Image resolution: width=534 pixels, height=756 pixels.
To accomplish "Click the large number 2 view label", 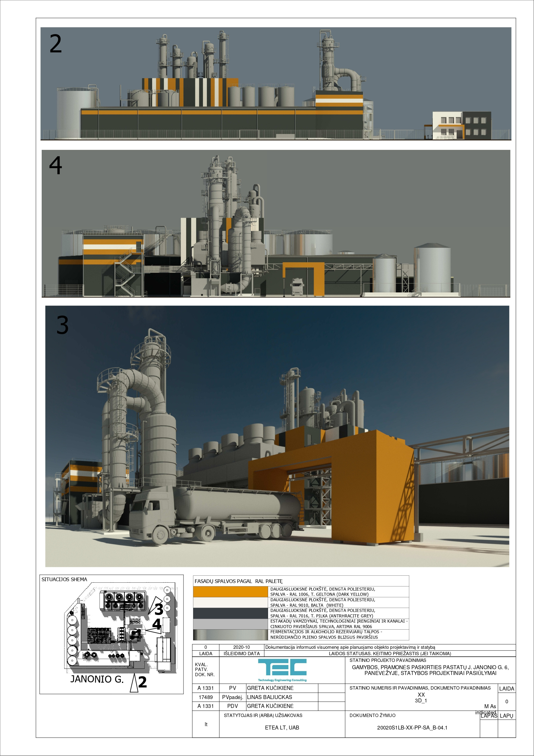I will [56, 44].
